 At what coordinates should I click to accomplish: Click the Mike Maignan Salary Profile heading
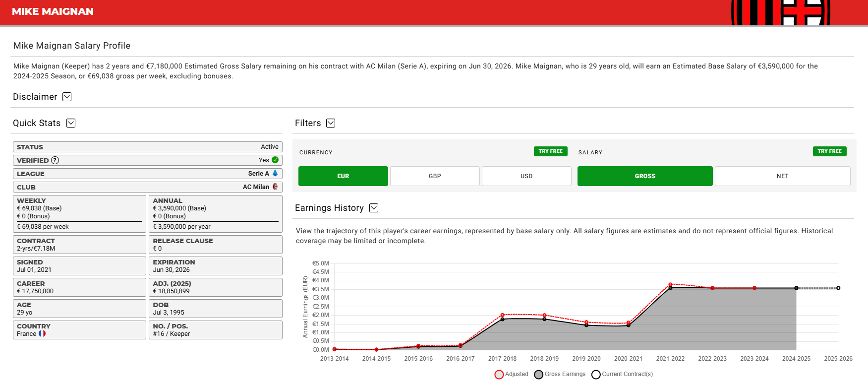(x=72, y=46)
